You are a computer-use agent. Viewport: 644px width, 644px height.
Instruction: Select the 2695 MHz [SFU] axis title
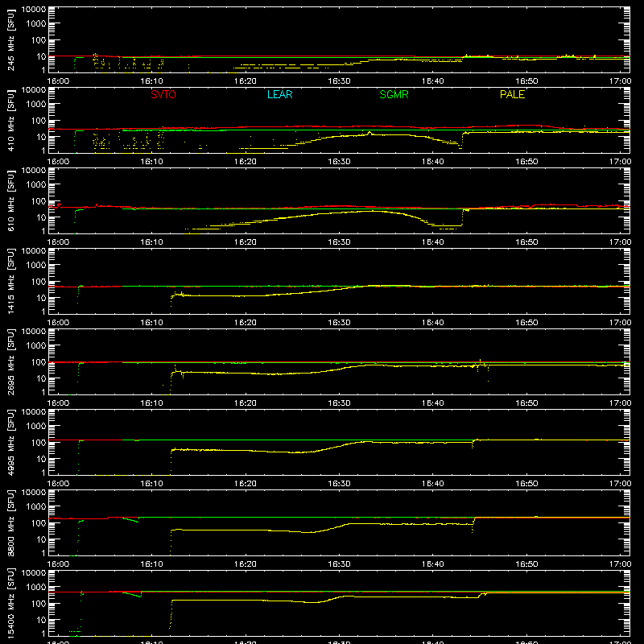pyautogui.click(x=11, y=361)
